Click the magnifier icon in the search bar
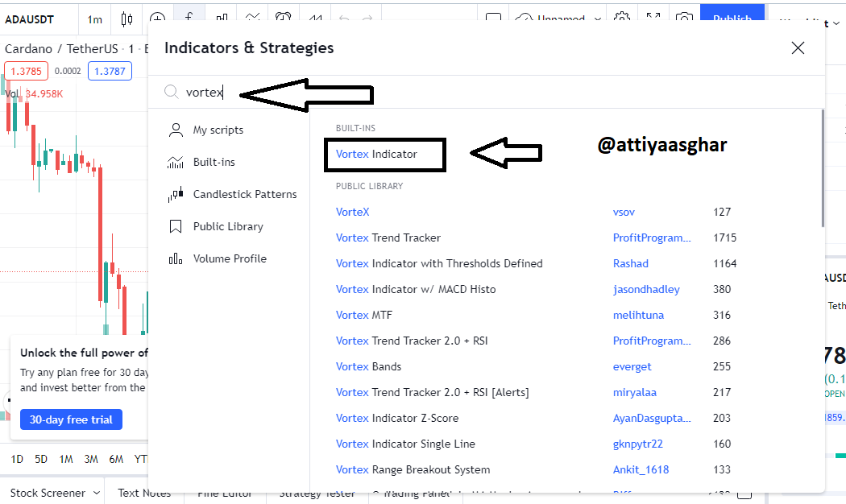This screenshot has width=846, height=504. click(172, 92)
